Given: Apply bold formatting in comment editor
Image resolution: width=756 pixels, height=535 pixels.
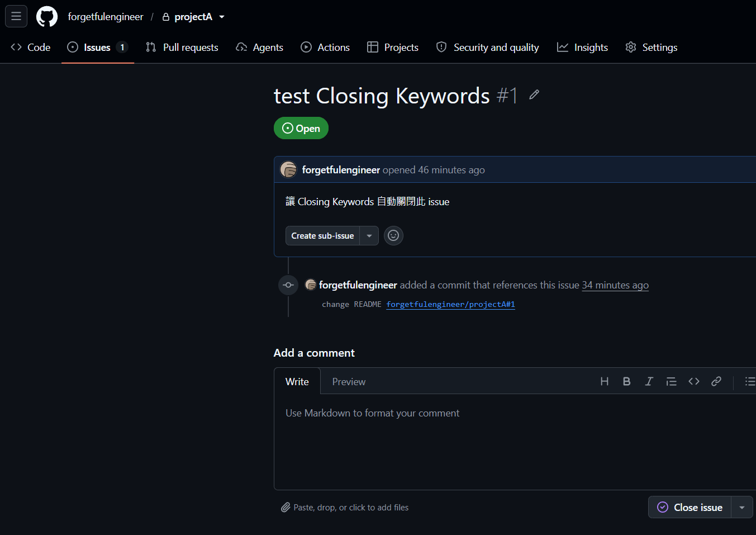Looking at the screenshot, I should pos(627,381).
